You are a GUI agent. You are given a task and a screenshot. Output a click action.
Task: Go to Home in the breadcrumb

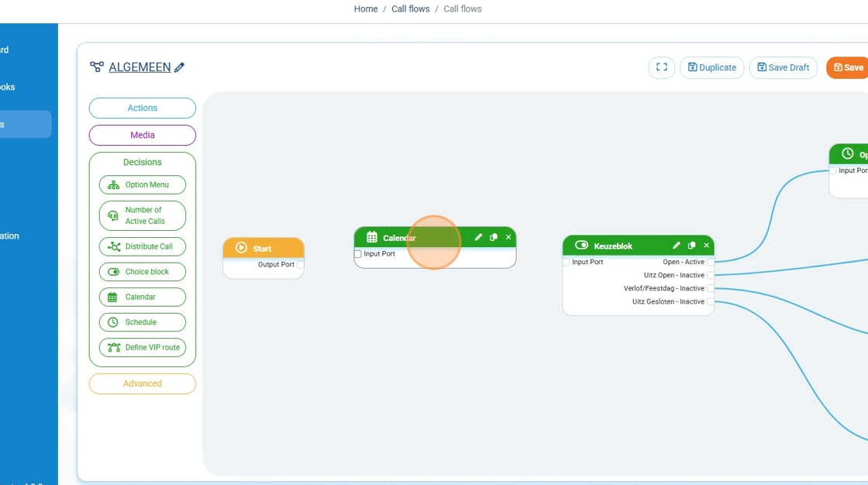point(366,9)
